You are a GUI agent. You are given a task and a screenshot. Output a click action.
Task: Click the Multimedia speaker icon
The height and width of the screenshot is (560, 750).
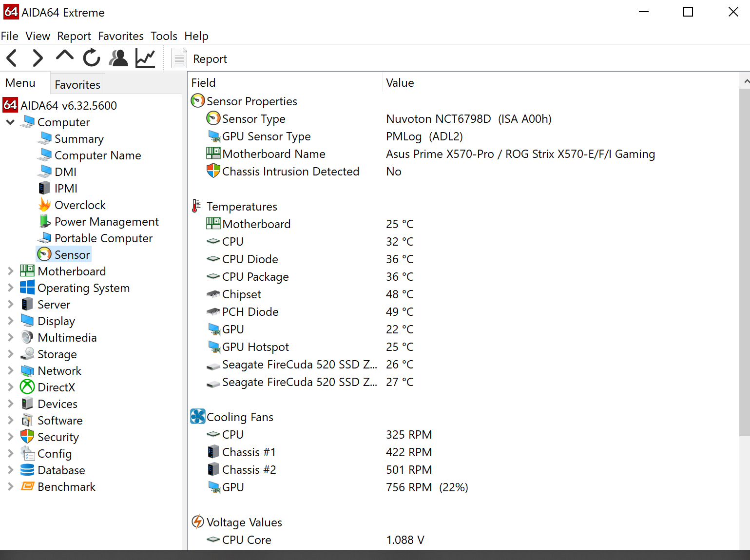(27, 337)
